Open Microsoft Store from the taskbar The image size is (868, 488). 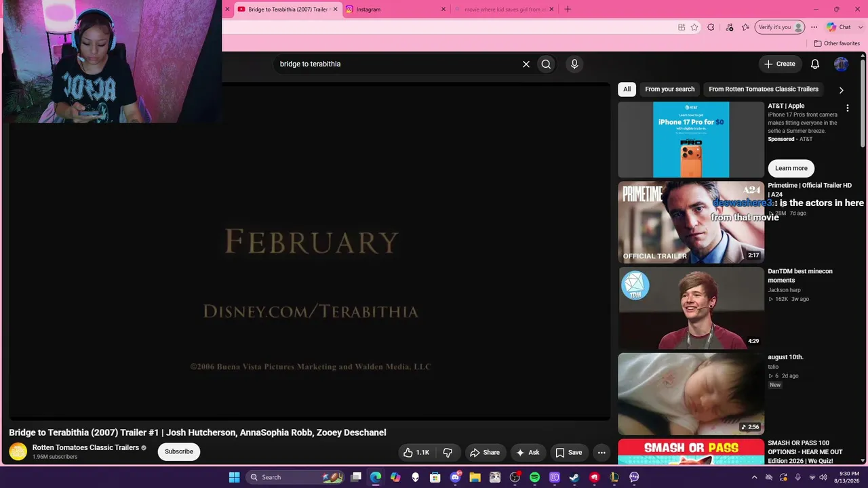tap(435, 477)
